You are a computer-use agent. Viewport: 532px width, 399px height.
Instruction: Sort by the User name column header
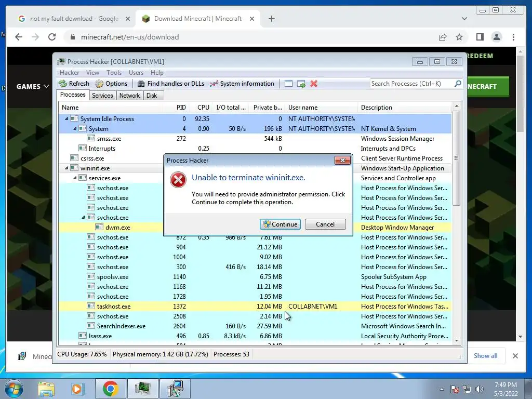(321, 107)
